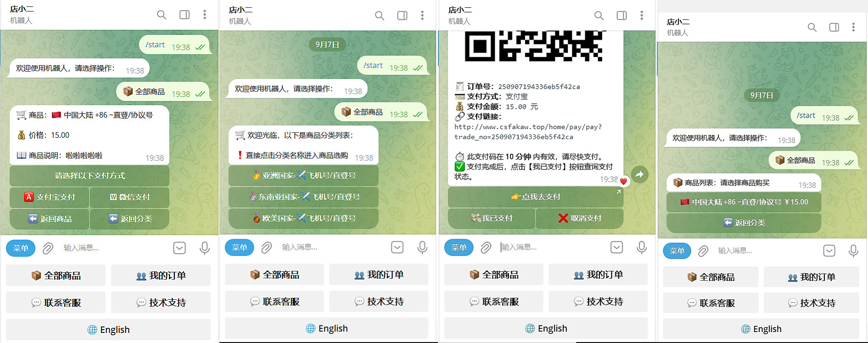Select the 中国大陆 +86 product priced ¥15.00
Screen dimensions: 868x343
744,202
